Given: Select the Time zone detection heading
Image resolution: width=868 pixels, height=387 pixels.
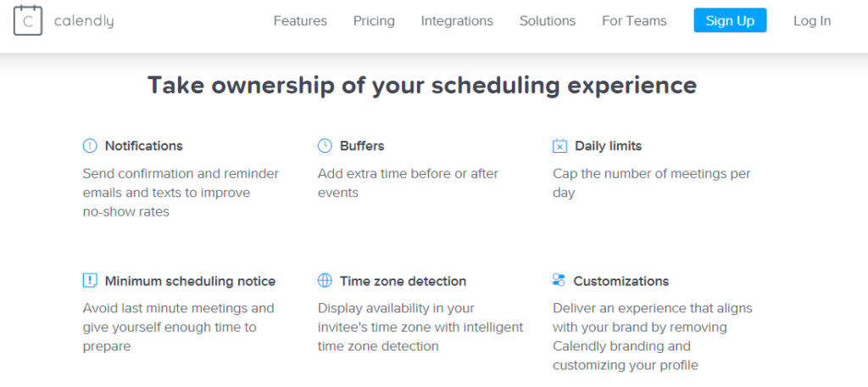Looking at the screenshot, I should tap(403, 281).
